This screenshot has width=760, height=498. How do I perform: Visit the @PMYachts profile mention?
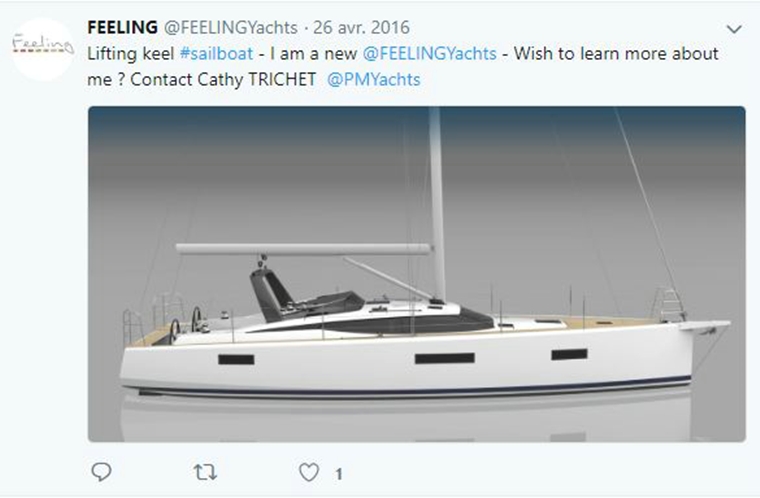coord(374,80)
